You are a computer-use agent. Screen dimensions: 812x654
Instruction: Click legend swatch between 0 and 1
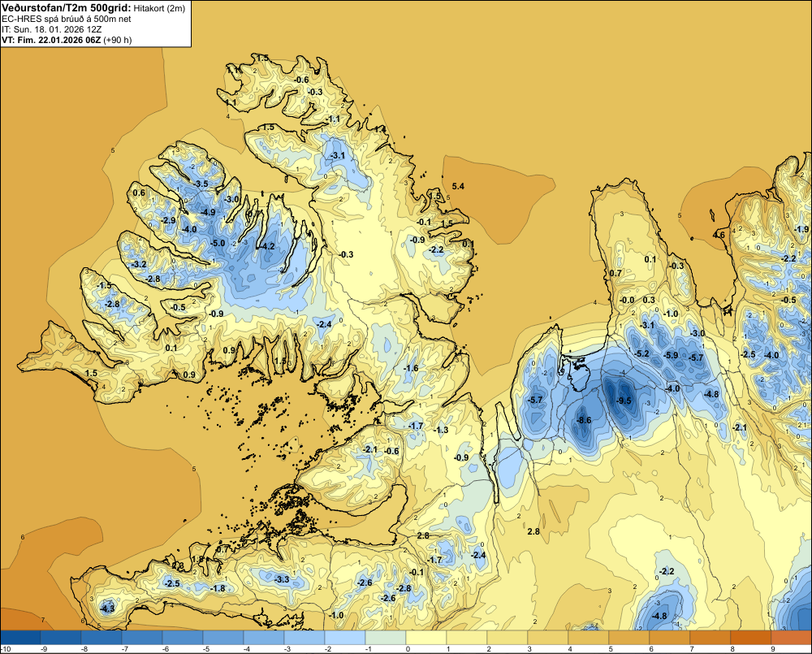pyautogui.click(x=426, y=638)
